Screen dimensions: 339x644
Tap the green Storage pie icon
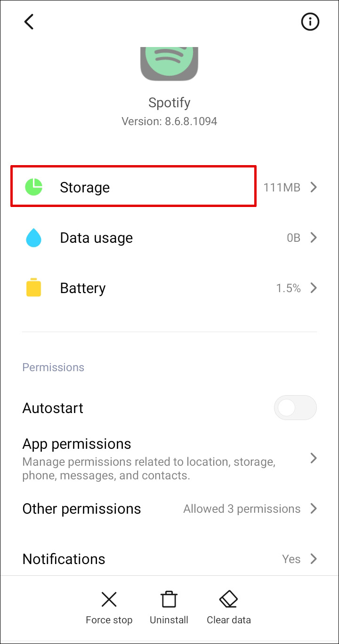[x=34, y=187]
